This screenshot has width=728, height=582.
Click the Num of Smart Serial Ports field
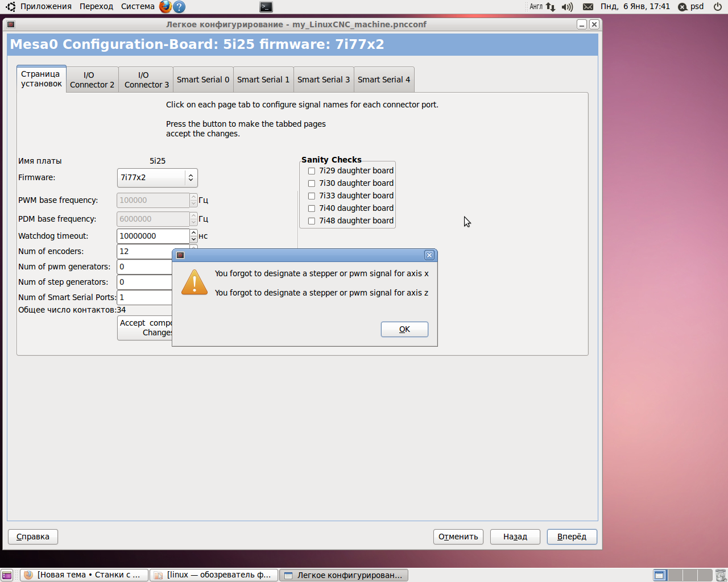tap(145, 297)
